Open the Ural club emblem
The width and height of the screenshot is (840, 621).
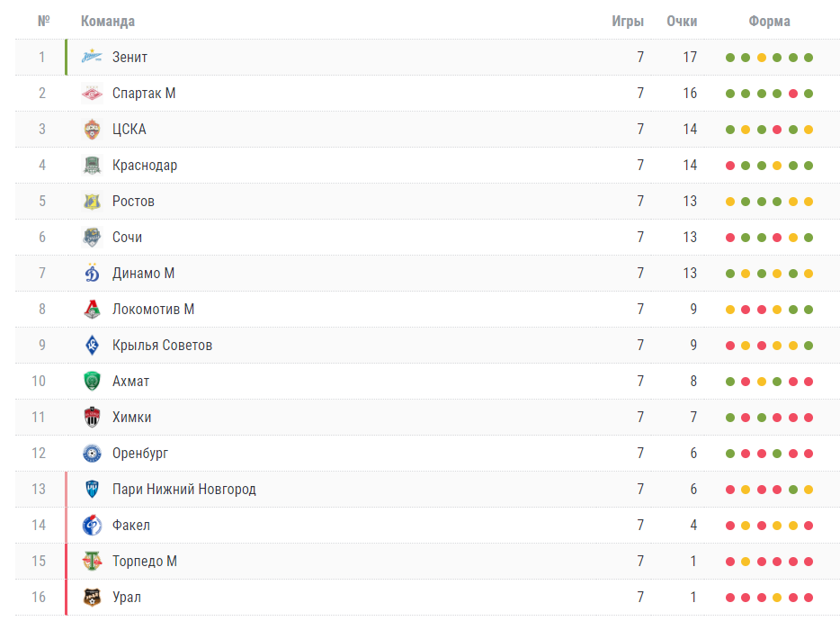92,597
